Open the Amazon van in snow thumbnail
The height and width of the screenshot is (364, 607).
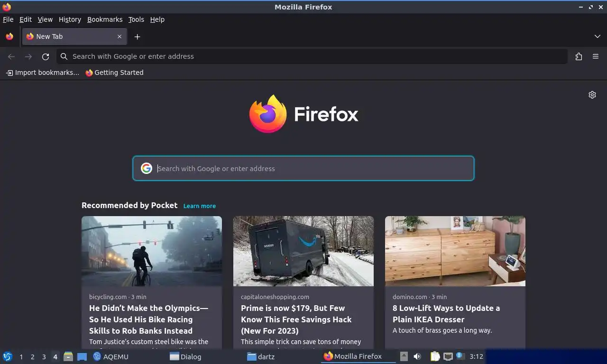pos(303,251)
